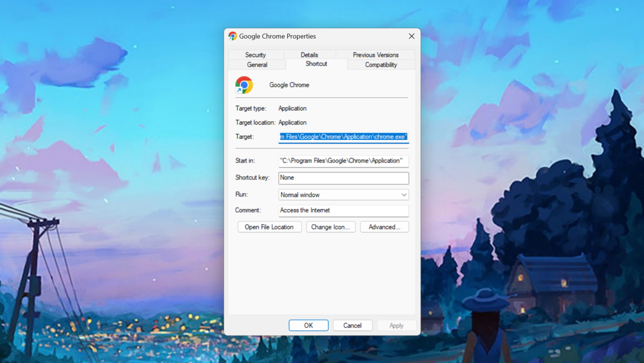View the Compatibility tab

(x=381, y=65)
